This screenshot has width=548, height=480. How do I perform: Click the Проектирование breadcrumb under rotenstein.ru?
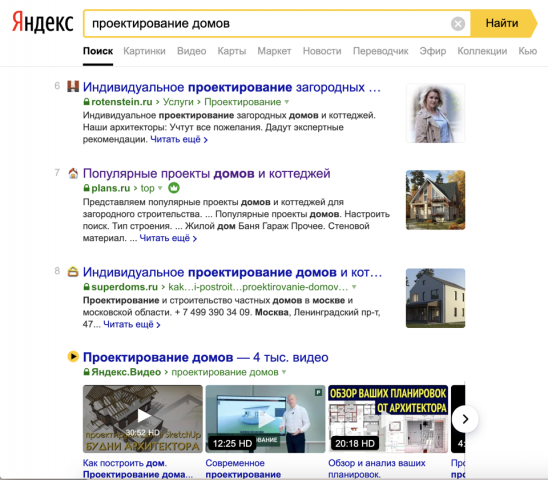coord(243,102)
